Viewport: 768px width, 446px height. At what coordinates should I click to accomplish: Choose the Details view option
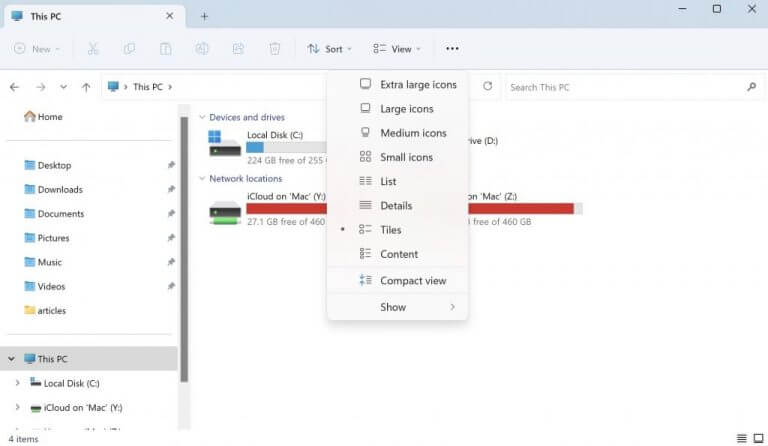click(x=397, y=206)
